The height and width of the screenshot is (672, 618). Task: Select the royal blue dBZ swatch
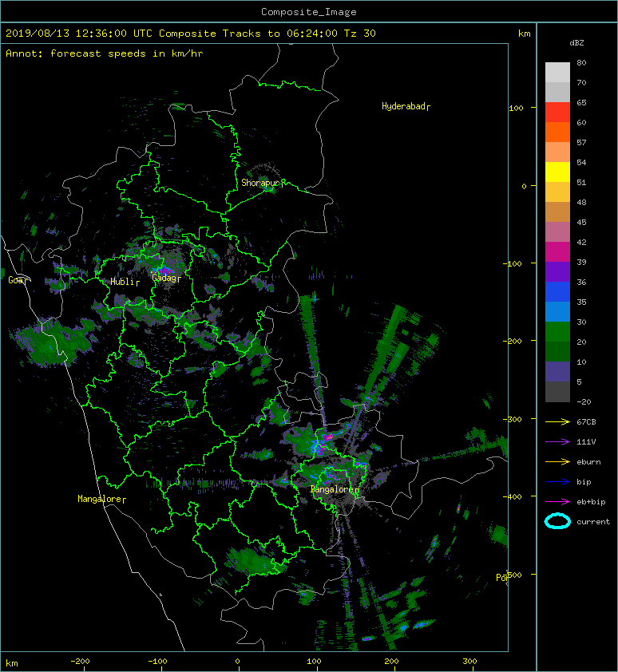557,291
